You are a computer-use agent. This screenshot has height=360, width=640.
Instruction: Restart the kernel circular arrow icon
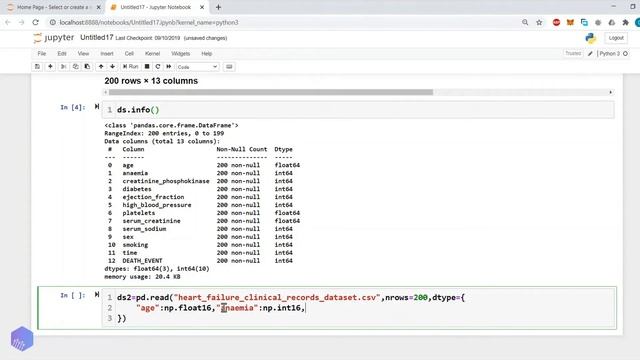(x=158, y=67)
